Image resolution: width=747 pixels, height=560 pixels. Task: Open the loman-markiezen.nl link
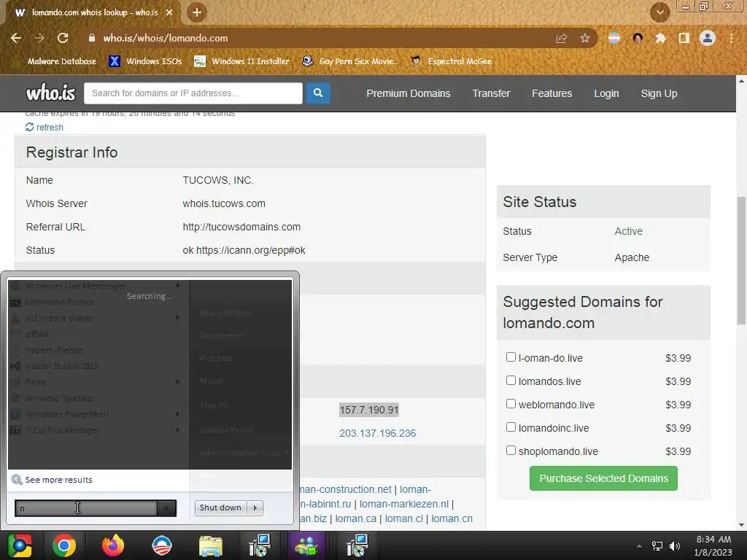point(404,504)
